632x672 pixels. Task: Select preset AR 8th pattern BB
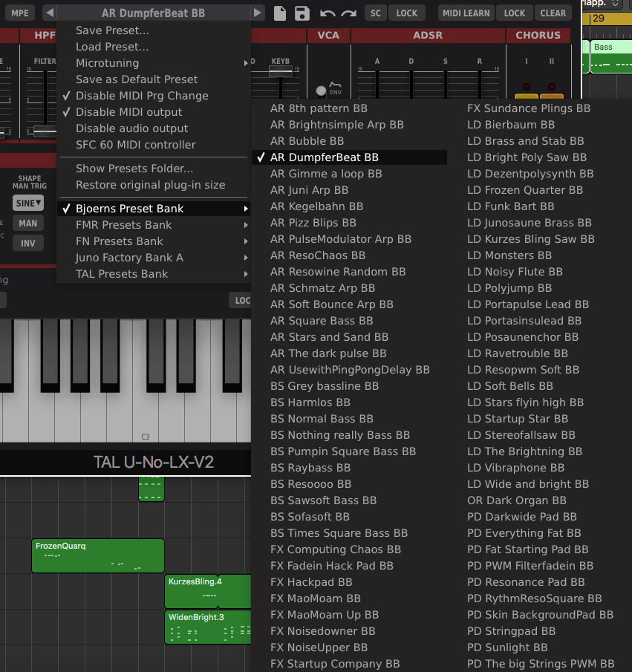click(x=350, y=108)
